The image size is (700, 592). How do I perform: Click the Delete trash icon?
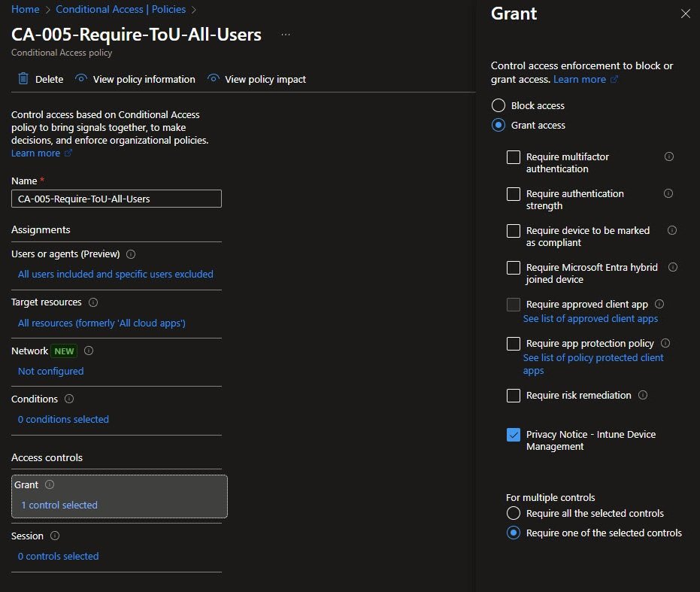[23, 79]
